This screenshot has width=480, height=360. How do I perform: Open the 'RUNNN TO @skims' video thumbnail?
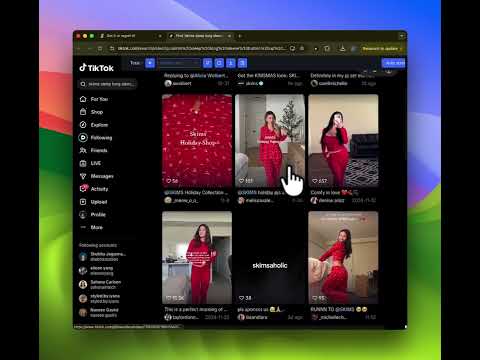pyautogui.click(x=343, y=258)
